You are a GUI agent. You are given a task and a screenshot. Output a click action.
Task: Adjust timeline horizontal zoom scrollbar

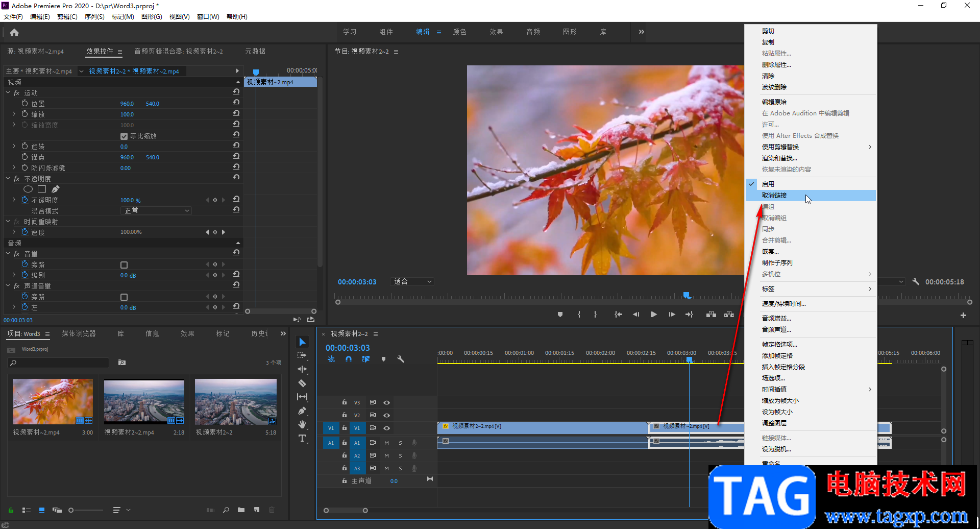coord(346,510)
